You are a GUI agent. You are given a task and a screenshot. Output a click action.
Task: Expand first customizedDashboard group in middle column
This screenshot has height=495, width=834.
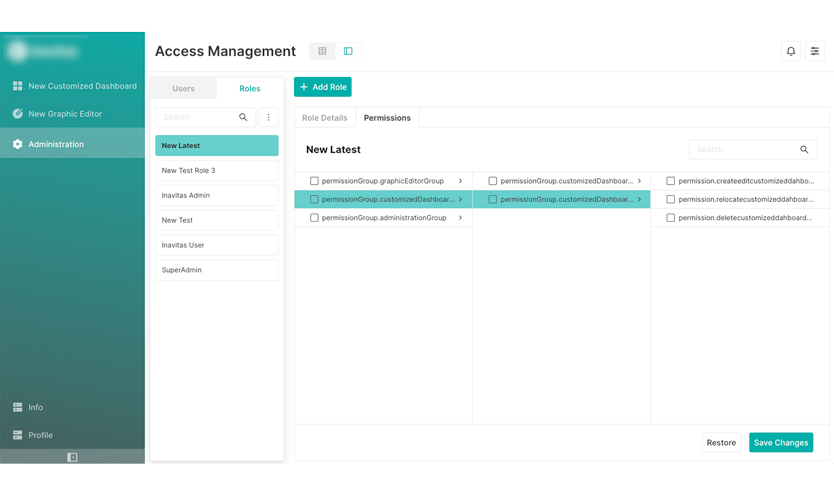639,181
